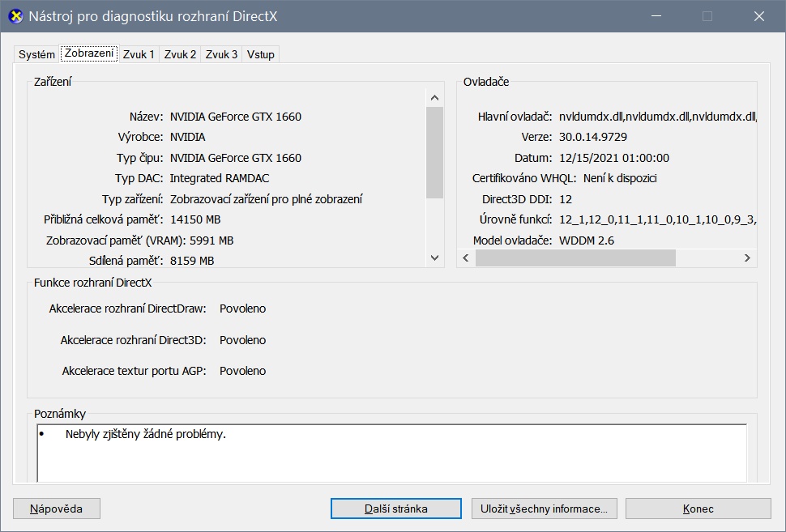Switch to the Systém tab

pyautogui.click(x=36, y=54)
